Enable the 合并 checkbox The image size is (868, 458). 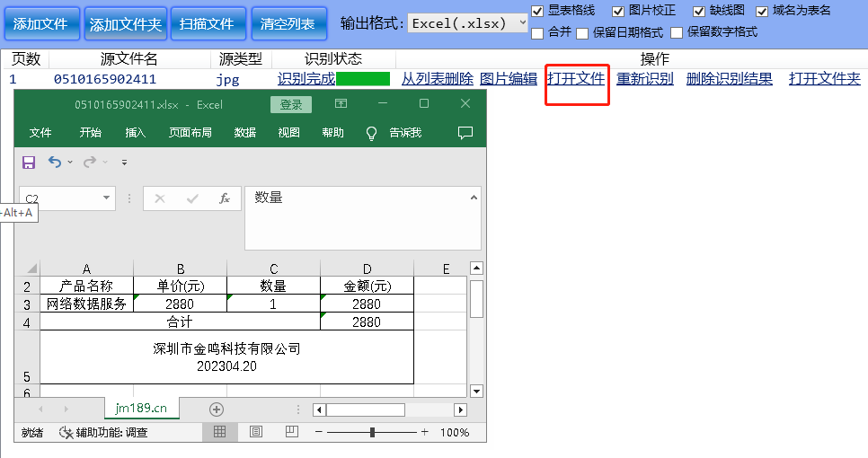point(537,33)
